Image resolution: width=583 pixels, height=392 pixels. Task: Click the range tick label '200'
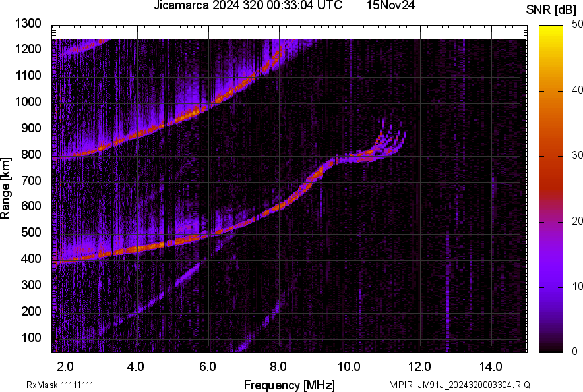click(31, 310)
